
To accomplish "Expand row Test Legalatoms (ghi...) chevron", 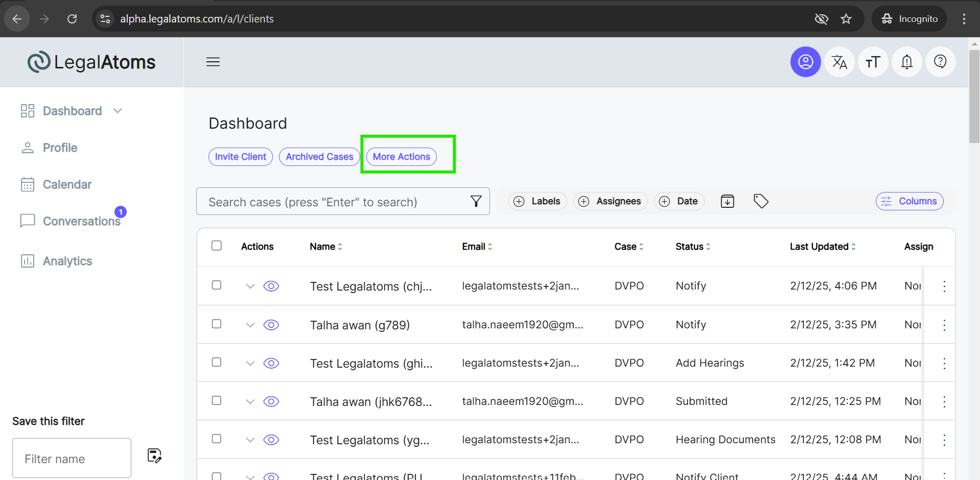I will [x=250, y=364].
